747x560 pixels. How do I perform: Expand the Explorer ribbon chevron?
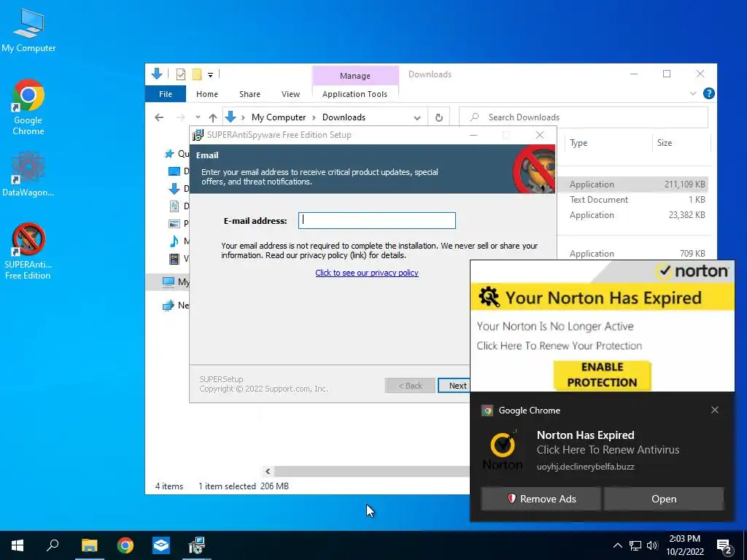(693, 93)
